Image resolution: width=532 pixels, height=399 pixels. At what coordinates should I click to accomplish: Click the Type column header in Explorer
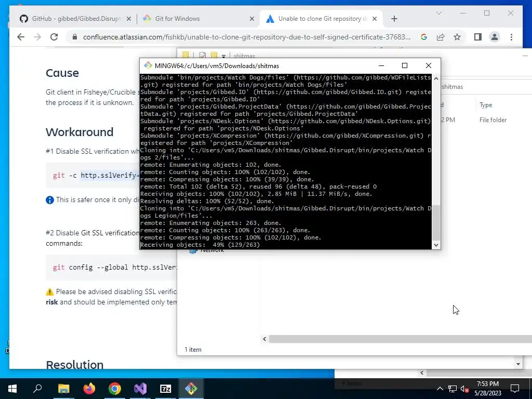(x=486, y=105)
